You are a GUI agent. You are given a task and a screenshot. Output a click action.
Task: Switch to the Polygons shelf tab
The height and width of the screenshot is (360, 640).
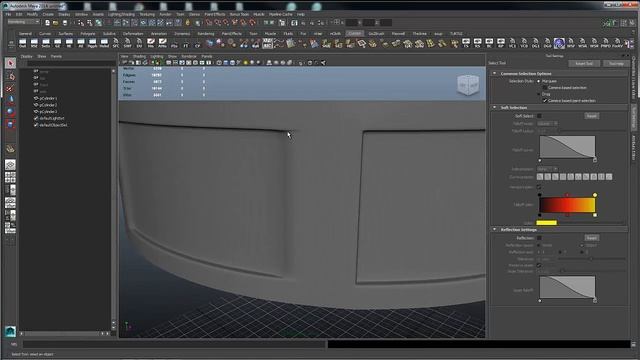click(87, 34)
